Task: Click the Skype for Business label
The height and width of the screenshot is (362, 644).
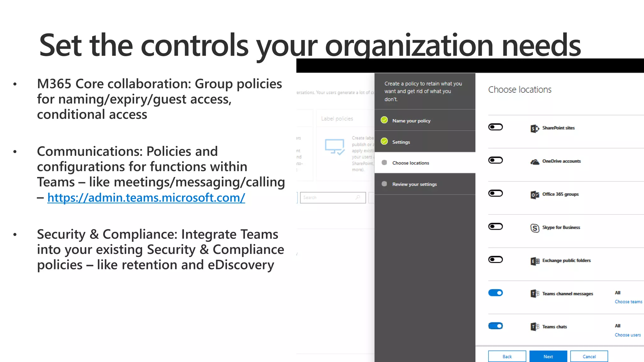Action: coord(561,228)
